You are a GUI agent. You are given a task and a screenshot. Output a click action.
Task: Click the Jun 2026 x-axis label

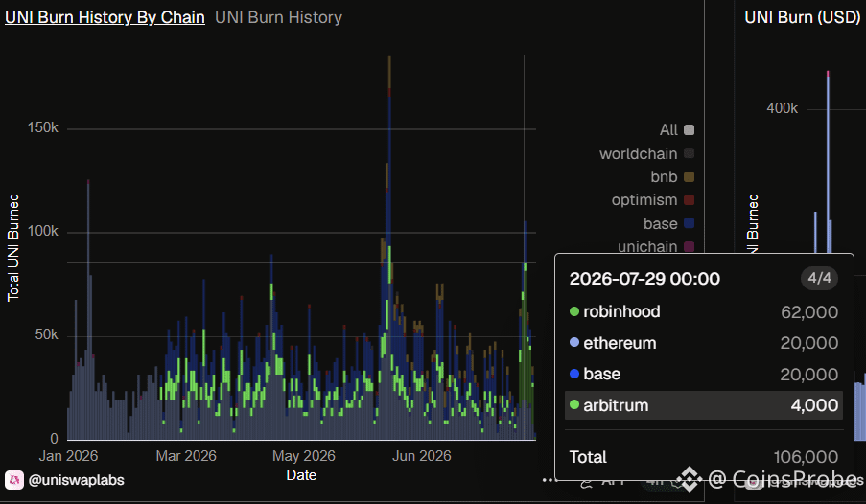coord(421,456)
